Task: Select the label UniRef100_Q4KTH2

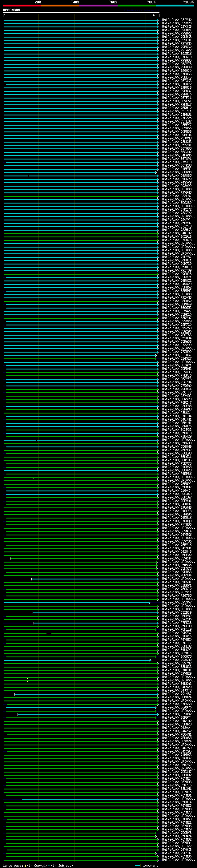Action: point(176,233)
